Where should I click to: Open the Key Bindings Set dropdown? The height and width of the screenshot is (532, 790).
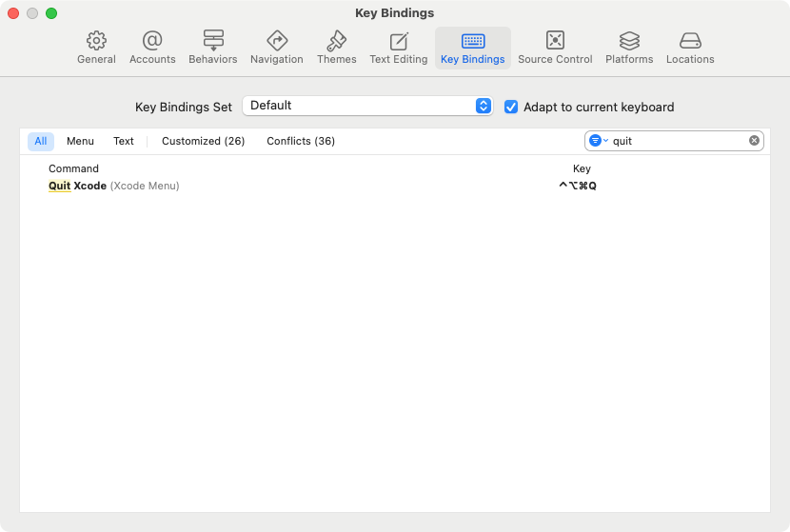367,106
